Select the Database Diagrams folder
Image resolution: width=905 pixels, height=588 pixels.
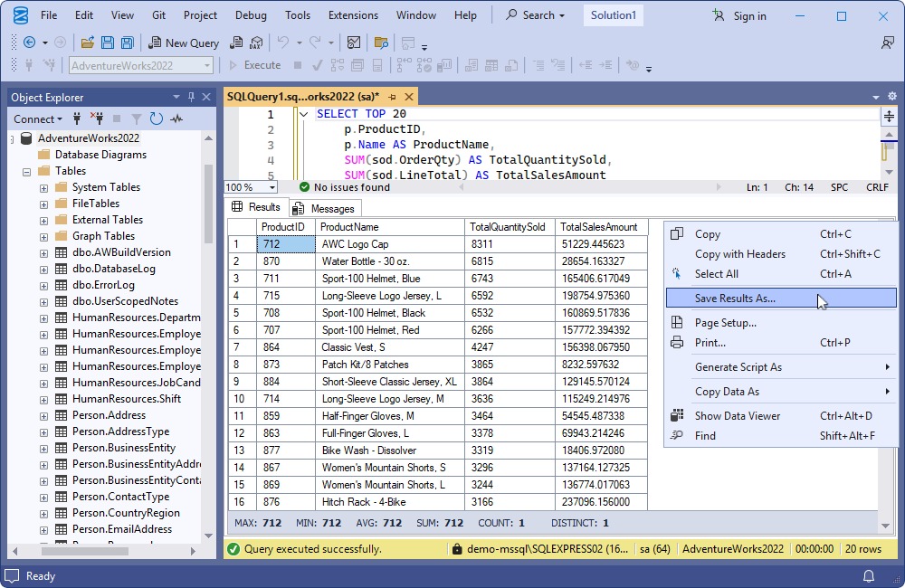coord(100,155)
